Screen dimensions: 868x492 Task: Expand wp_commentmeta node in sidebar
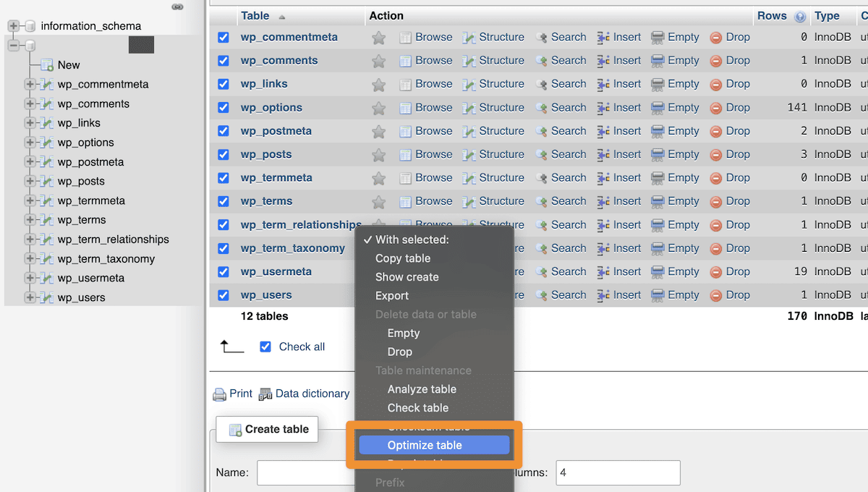(x=30, y=85)
